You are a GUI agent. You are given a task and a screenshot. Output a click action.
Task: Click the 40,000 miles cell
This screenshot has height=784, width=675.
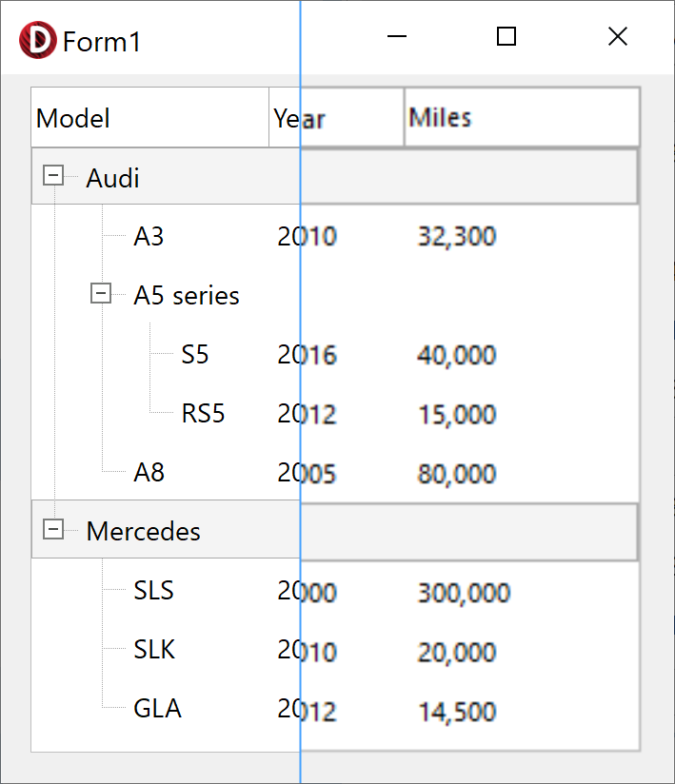pos(457,355)
